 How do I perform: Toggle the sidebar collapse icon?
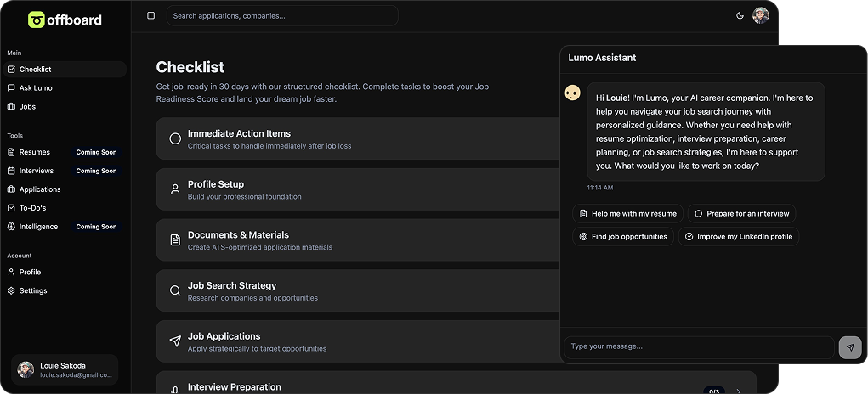tap(151, 15)
